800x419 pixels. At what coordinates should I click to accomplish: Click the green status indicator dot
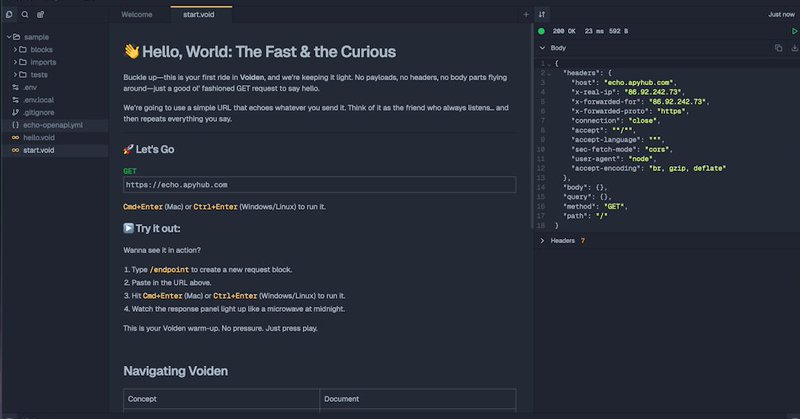pos(541,31)
